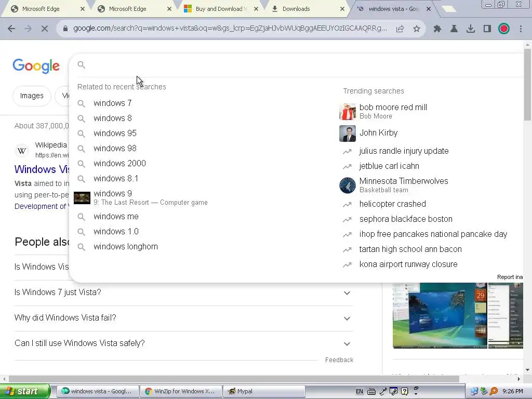Click the Images filter chip
The image size is (532, 399).
(32, 96)
